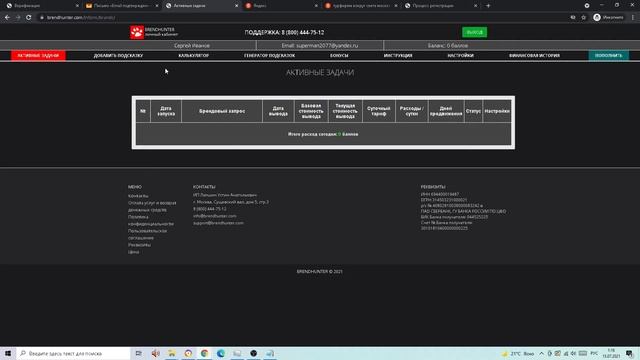640x360 pixels.
Task: Click the green Выход button
Action: [474, 32]
